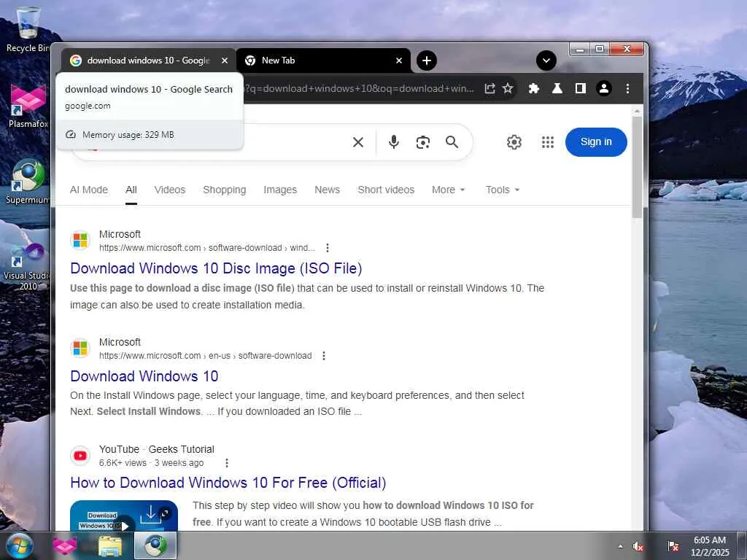Click the Microsoft logo of en-us result
Screen dimensions: 747x560
pyautogui.click(x=80, y=349)
